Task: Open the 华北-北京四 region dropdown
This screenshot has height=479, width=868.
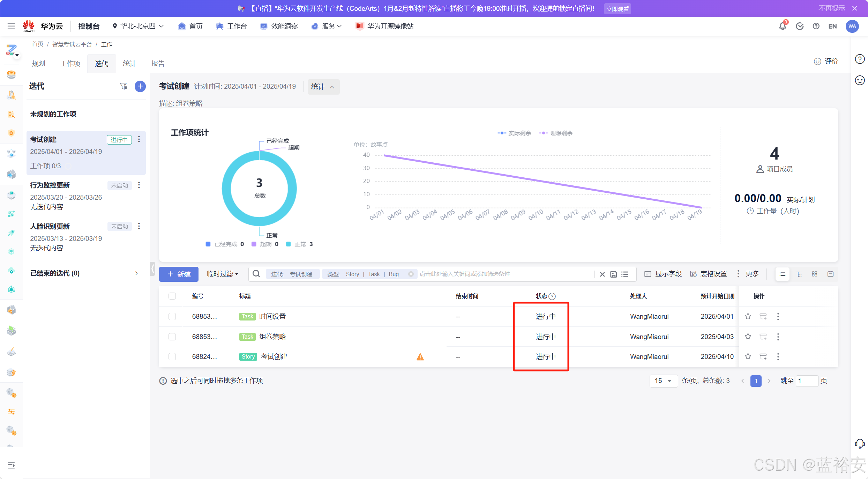Action: tap(138, 26)
